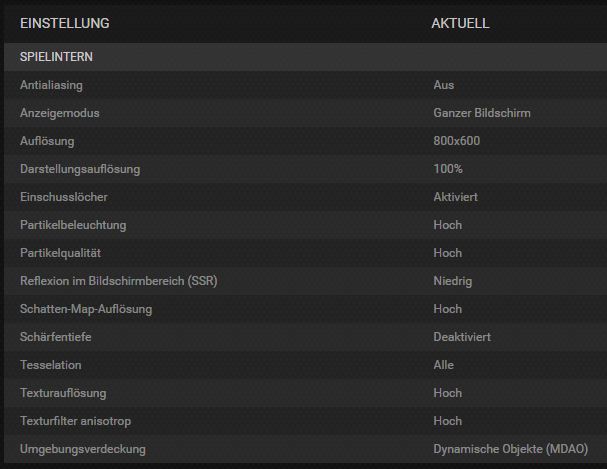
Task: Click the Partikelbeleuchtung setting label
Action: tap(73, 225)
